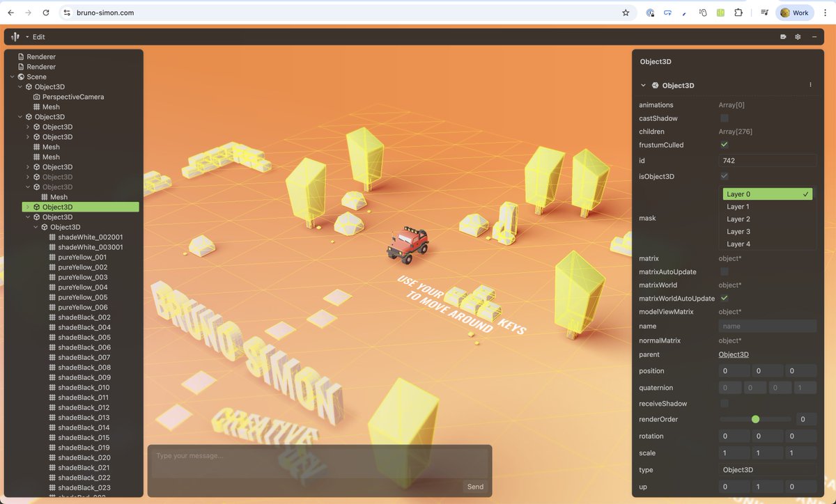The width and height of the screenshot is (836, 504).
Task: Click the mesh grid icon beside shadeWhite_002001
Action: coord(53,237)
